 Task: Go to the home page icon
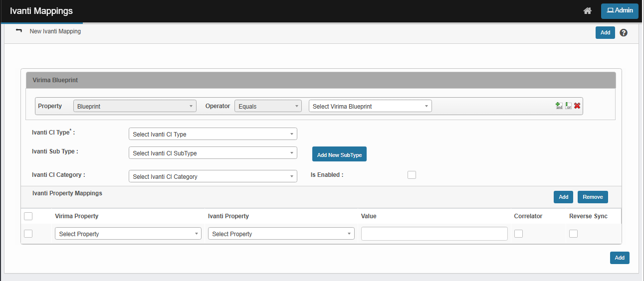[x=587, y=11]
